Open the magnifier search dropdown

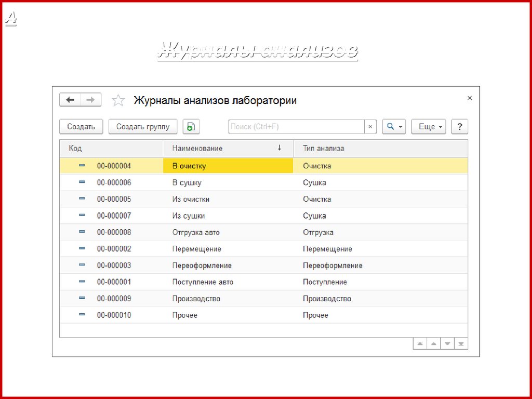click(394, 127)
